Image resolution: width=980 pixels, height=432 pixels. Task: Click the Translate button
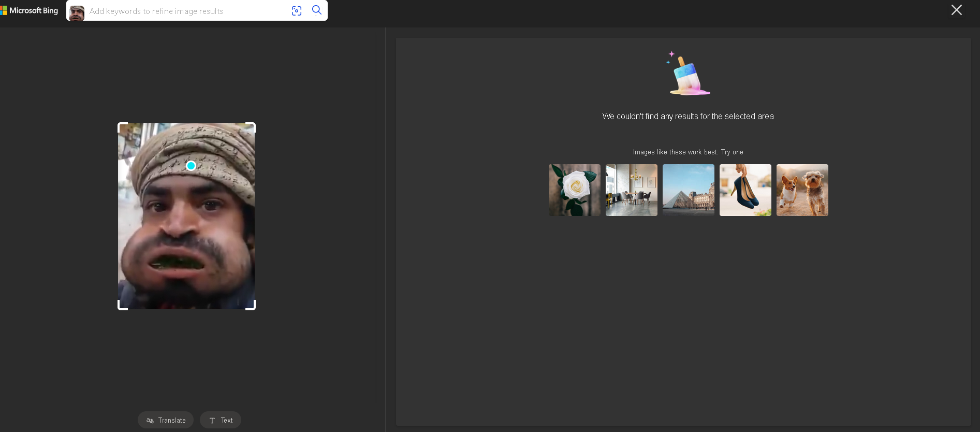(166, 420)
